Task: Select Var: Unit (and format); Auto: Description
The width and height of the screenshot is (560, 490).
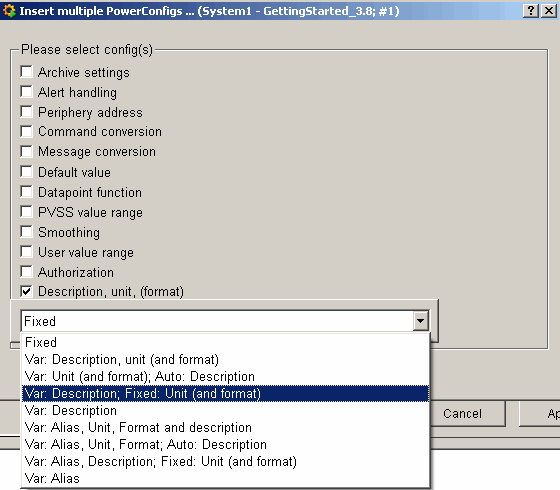Action: coord(225,376)
